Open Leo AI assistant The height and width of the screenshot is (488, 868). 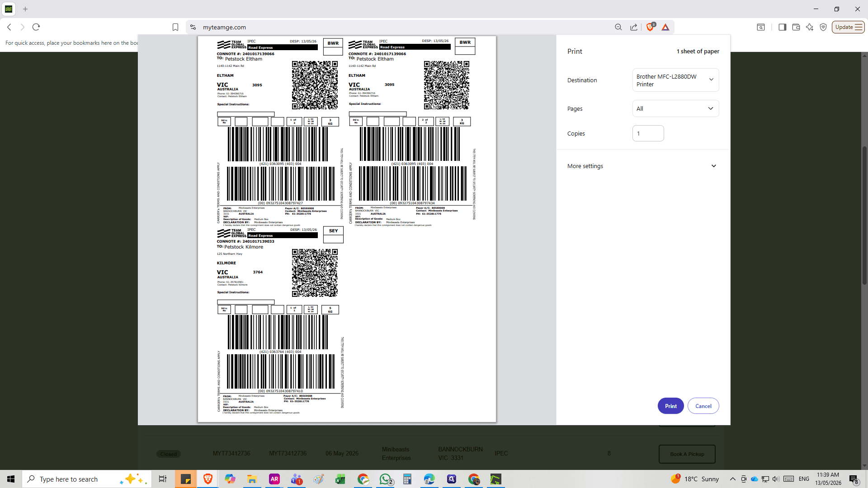coord(810,27)
